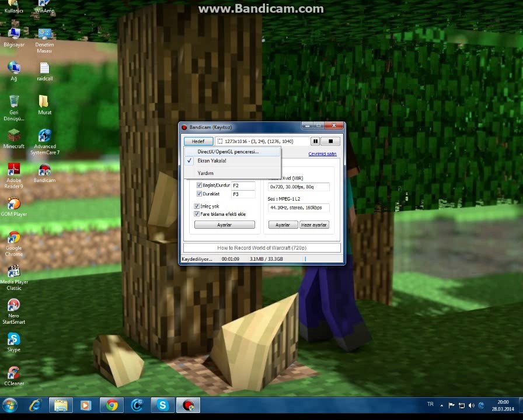Open CCleaner desktop shortcut

tap(13, 376)
